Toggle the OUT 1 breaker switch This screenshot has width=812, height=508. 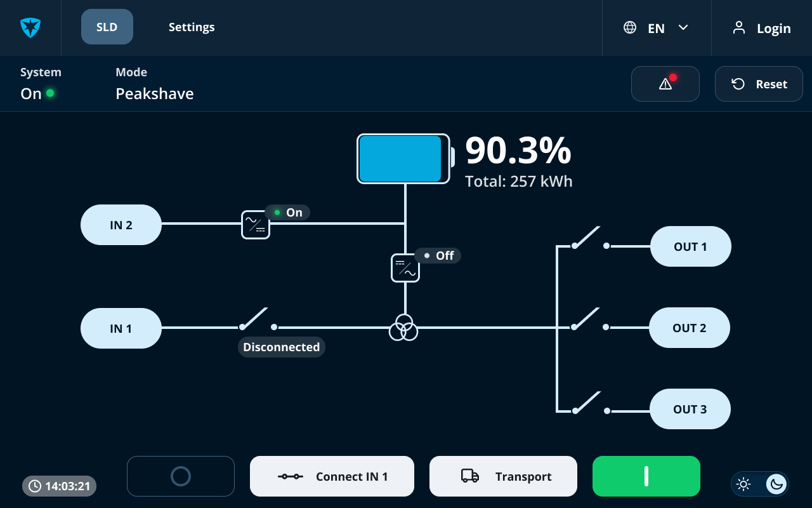click(x=590, y=238)
